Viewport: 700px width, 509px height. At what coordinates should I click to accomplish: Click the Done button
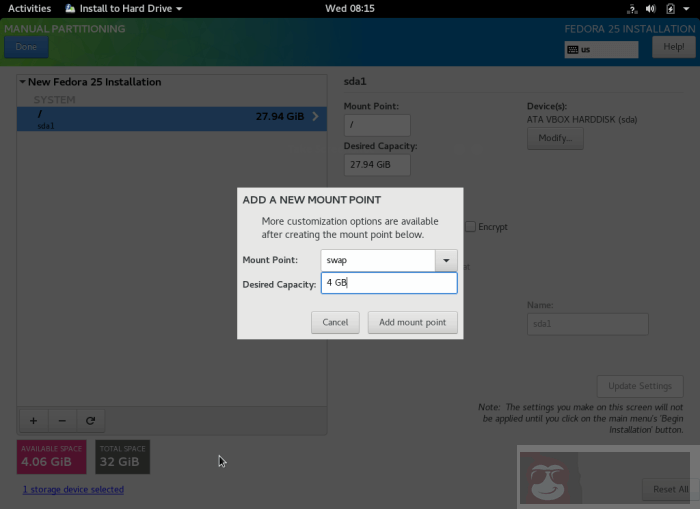(x=26, y=47)
